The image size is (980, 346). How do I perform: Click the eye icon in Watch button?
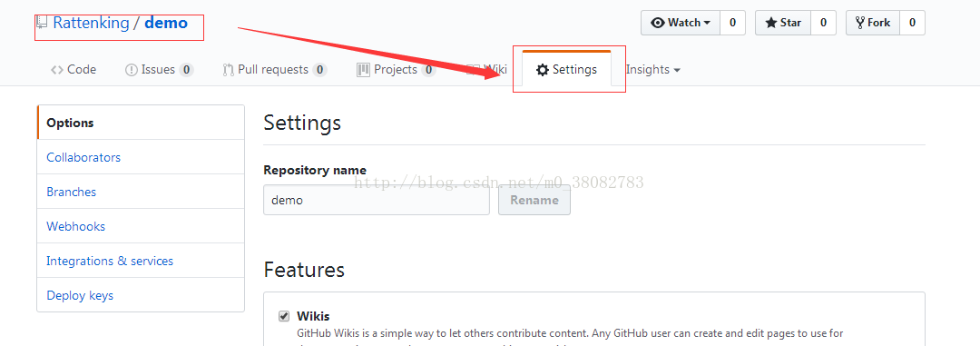coord(658,23)
